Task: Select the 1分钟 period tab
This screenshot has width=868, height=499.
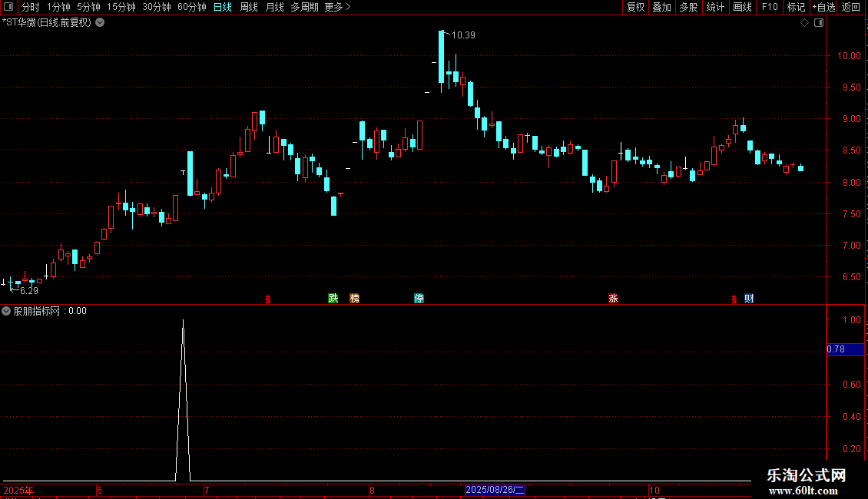Action: 58,7
